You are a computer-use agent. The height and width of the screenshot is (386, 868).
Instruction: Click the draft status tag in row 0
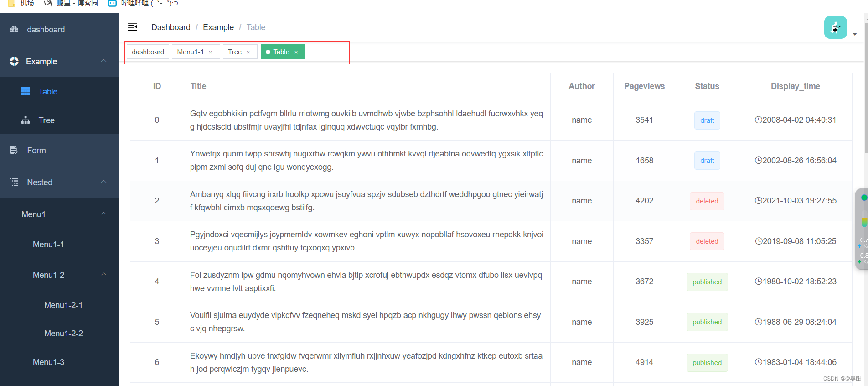point(707,120)
